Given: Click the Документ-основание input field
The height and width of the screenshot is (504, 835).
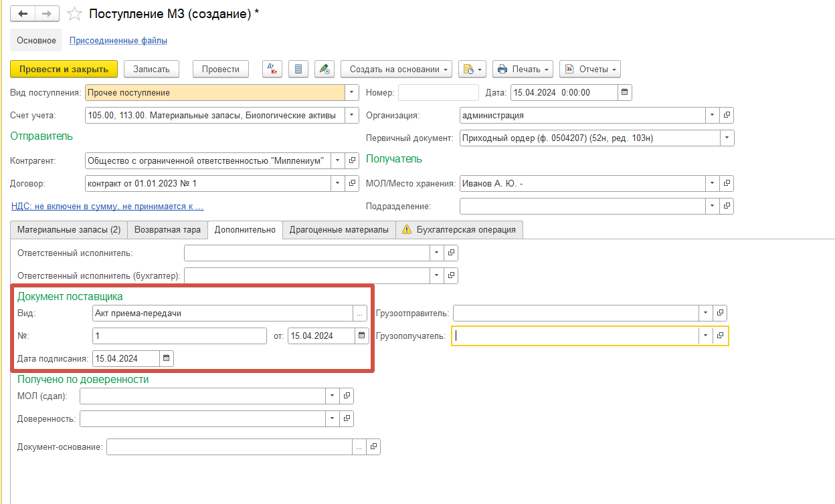Looking at the screenshot, I should point(230,447).
